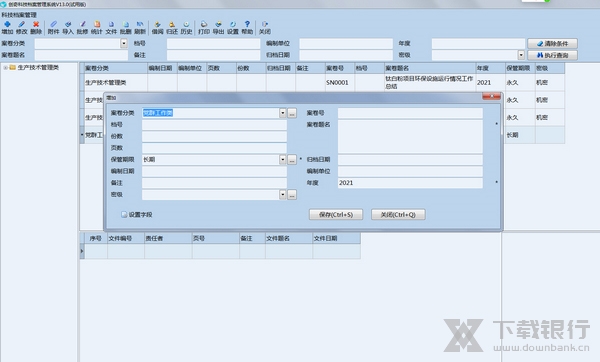Click the 清除条件 button

click(x=552, y=44)
